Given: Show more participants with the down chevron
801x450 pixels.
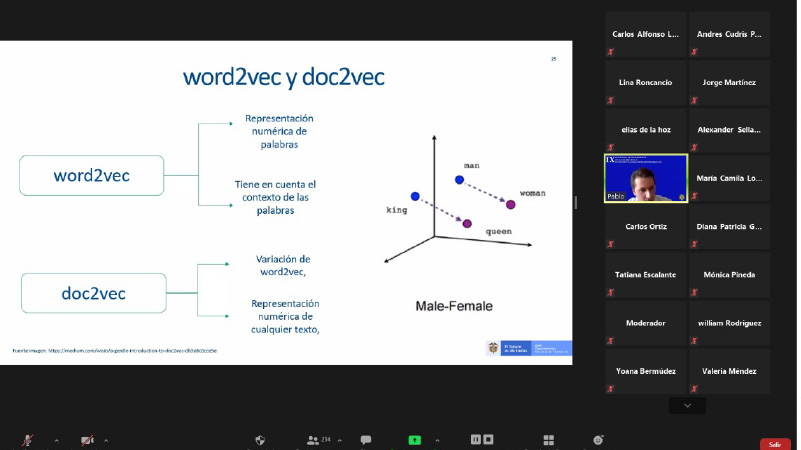Looking at the screenshot, I should point(688,406).
